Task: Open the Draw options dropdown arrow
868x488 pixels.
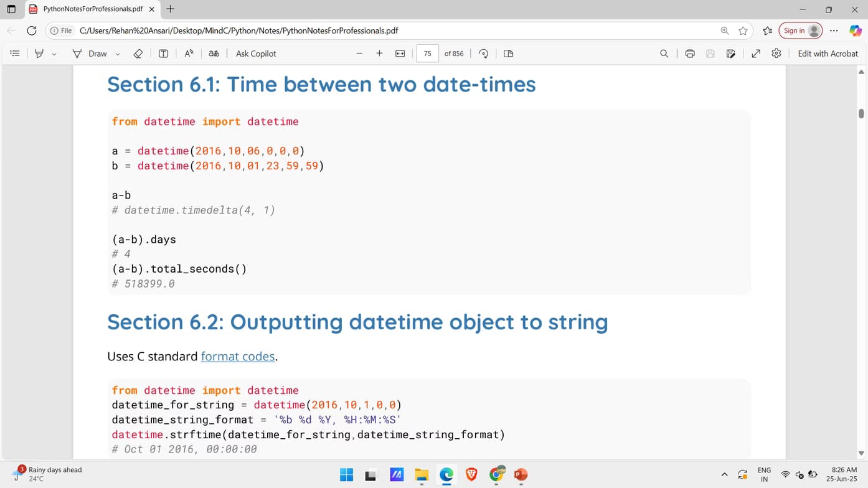Action: click(x=118, y=54)
